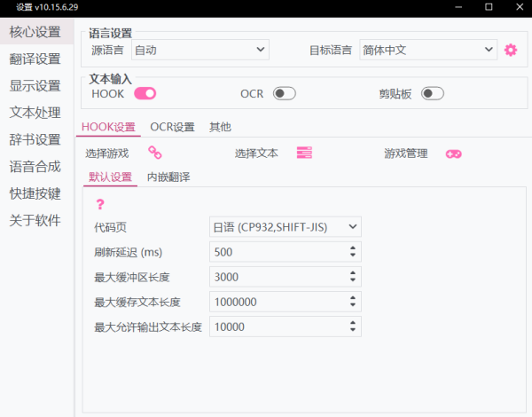The image size is (532, 417).
Task: Click the 文本输入 group title
Action: click(110, 79)
